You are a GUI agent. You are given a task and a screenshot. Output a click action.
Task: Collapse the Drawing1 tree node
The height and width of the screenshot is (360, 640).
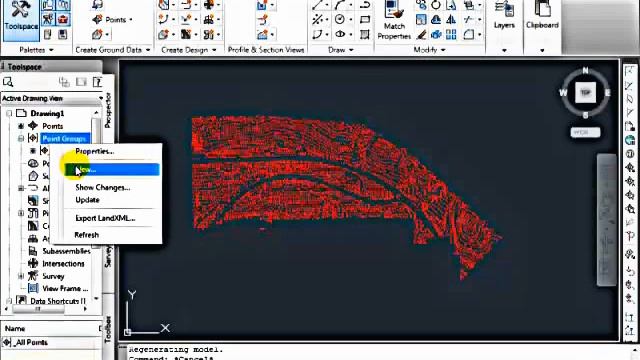coord(9,113)
